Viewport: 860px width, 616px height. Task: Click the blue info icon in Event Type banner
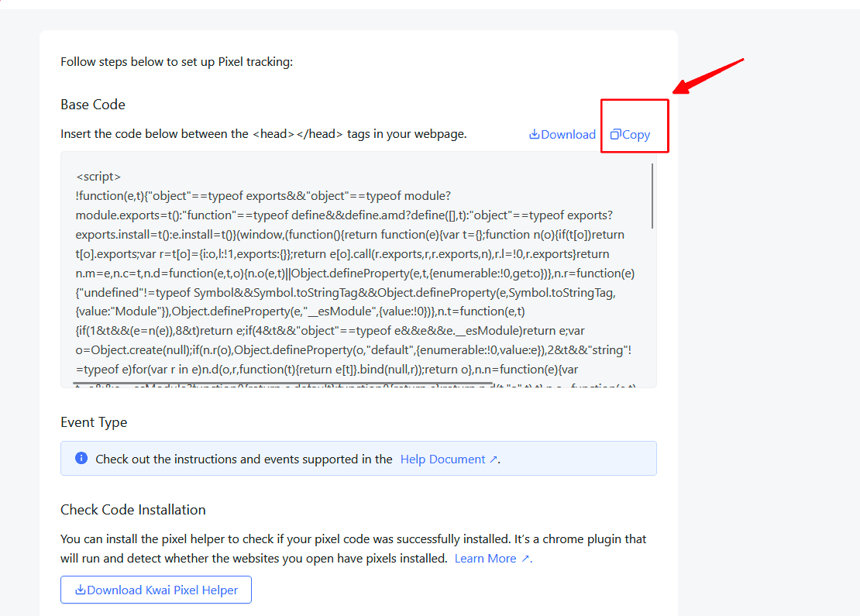click(x=81, y=459)
